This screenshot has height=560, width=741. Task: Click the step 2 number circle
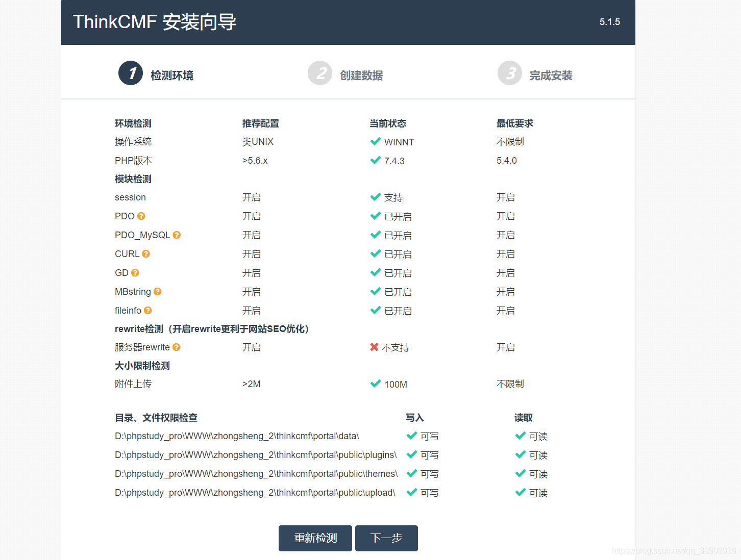pos(320,73)
